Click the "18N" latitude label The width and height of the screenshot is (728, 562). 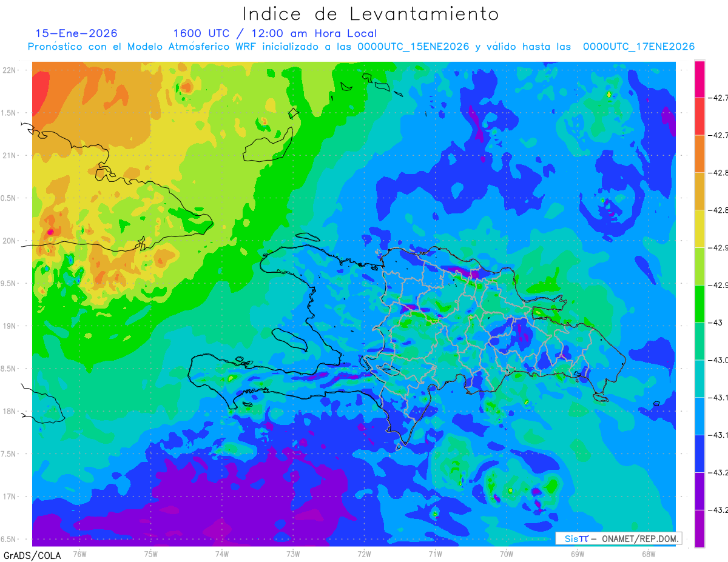[10, 411]
